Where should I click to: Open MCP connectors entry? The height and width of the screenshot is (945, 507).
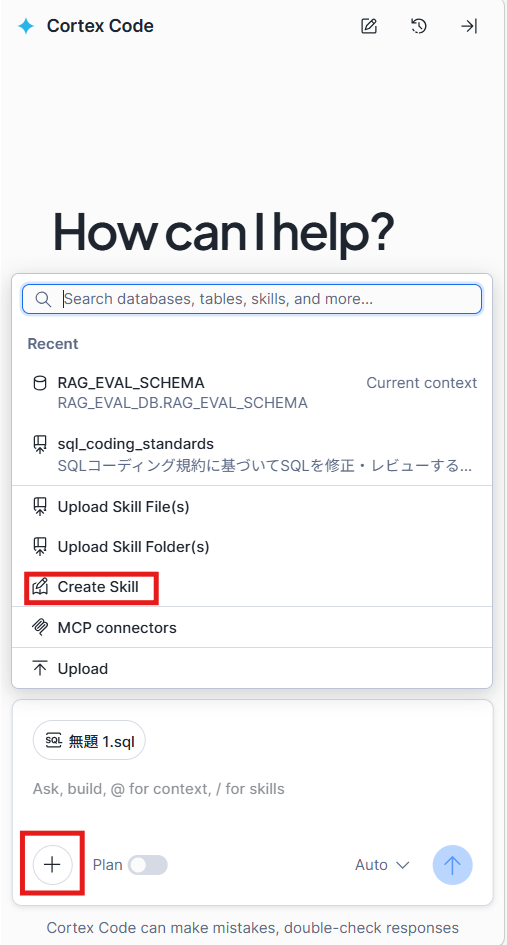pos(252,627)
